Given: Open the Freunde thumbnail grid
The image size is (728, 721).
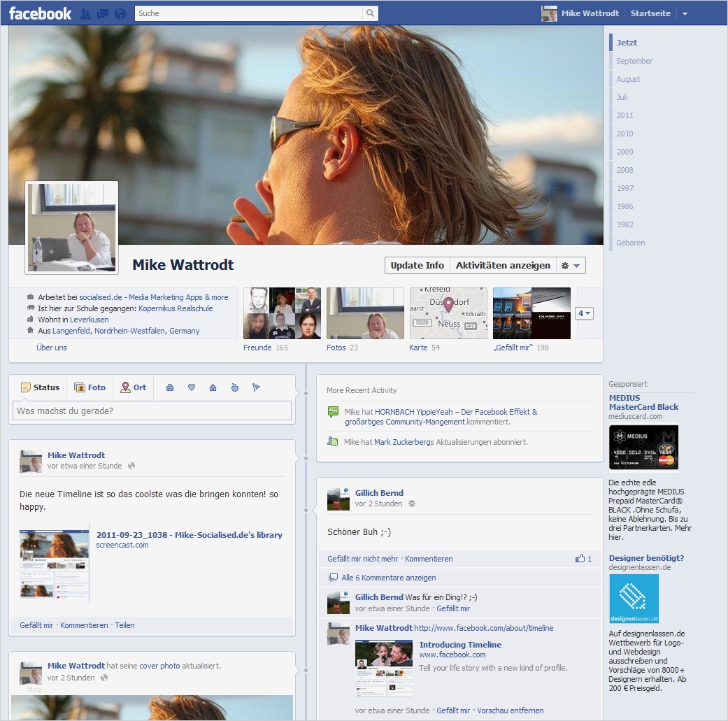Looking at the screenshot, I should point(282,313).
